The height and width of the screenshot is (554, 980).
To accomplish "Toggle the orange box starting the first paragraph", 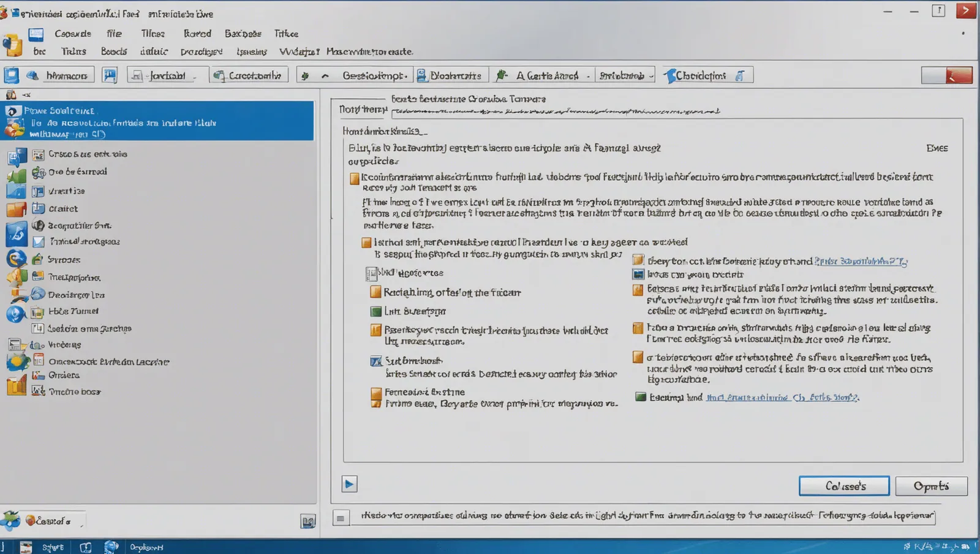I will pyautogui.click(x=354, y=178).
